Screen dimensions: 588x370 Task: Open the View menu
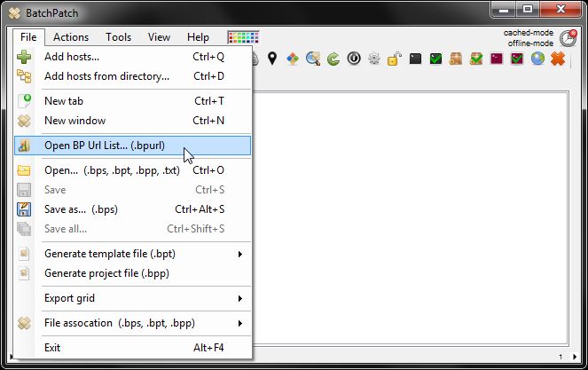(x=159, y=37)
